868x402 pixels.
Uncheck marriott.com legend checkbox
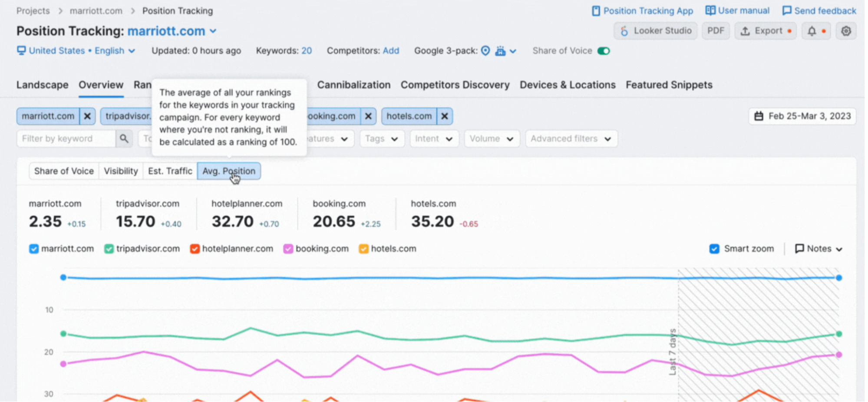pyautogui.click(x=34, y=249)
